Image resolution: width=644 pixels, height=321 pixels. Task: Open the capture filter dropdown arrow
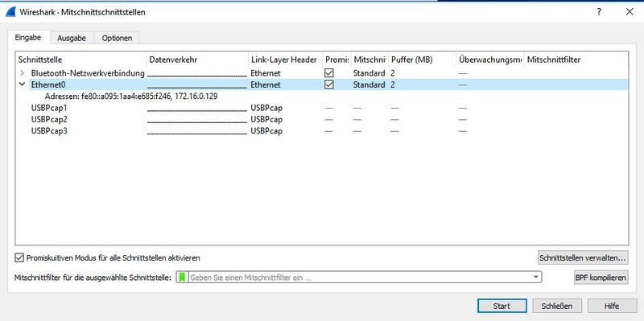click(535, 278)
